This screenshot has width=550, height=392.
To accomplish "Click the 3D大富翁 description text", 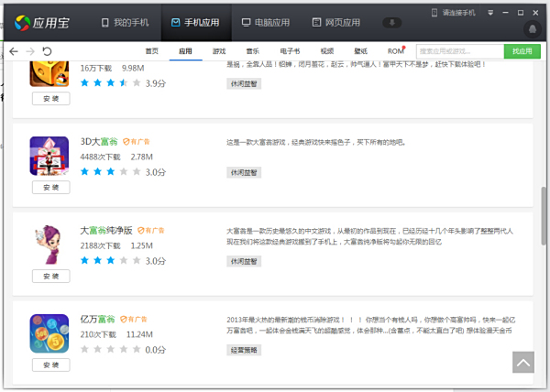I will point(316,142).
